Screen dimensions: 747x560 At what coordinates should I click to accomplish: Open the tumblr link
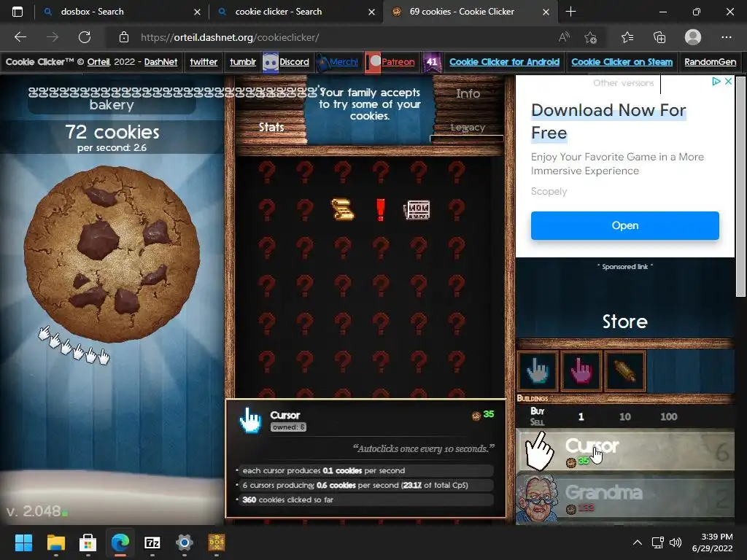point(243,62)
